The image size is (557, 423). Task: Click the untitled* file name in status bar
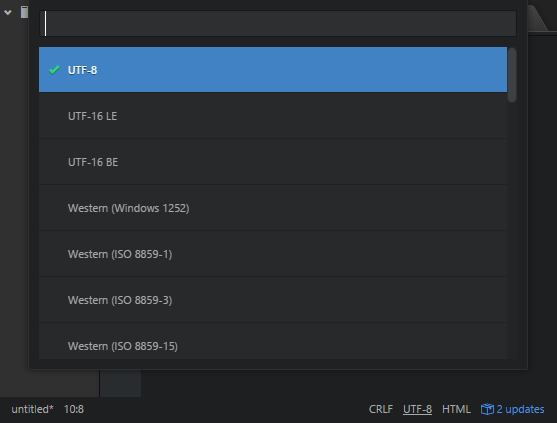32,409
